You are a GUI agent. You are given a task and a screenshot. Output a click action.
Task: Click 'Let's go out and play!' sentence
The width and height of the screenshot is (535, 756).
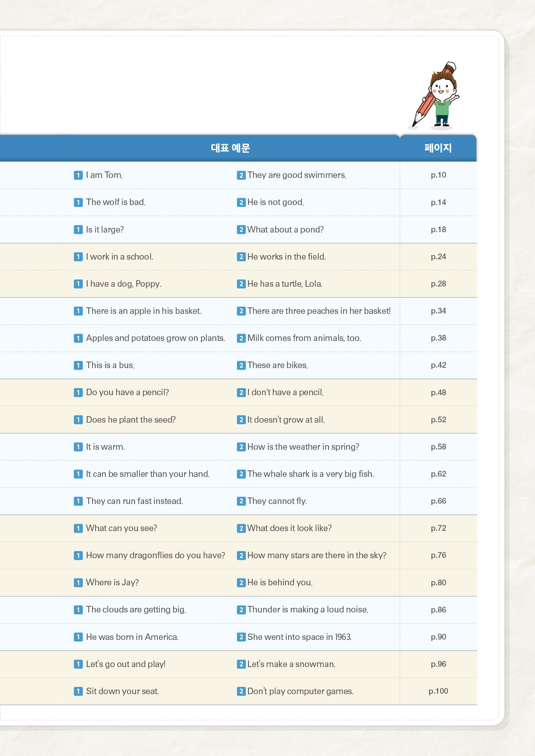126,664
